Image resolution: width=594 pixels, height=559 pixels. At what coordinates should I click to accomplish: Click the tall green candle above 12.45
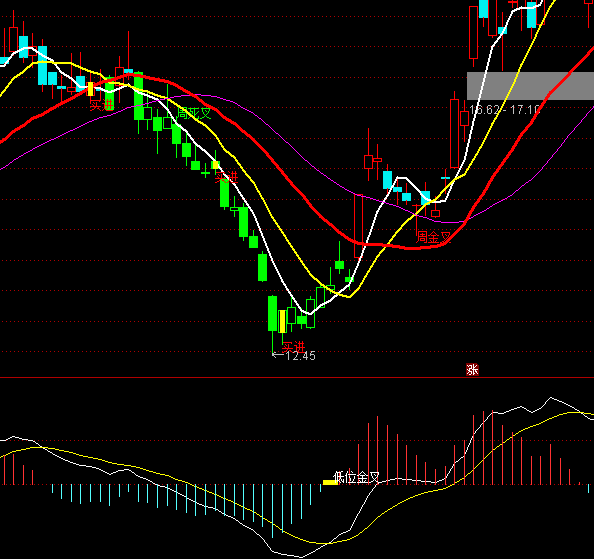(272, 314)
